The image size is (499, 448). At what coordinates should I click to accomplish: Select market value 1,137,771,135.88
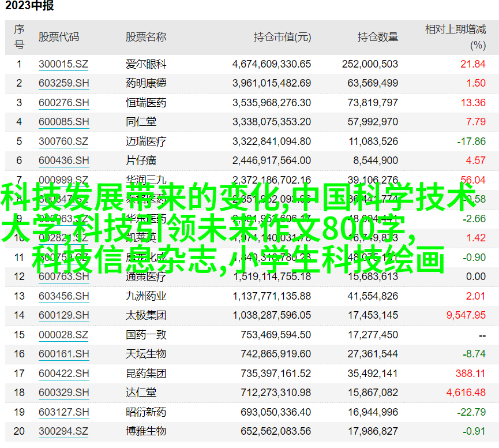coord(272,296)
